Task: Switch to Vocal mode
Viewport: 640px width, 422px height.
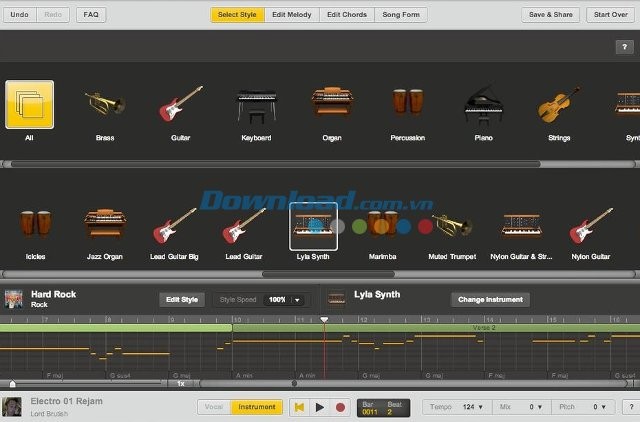Action: tap(214, 407)
